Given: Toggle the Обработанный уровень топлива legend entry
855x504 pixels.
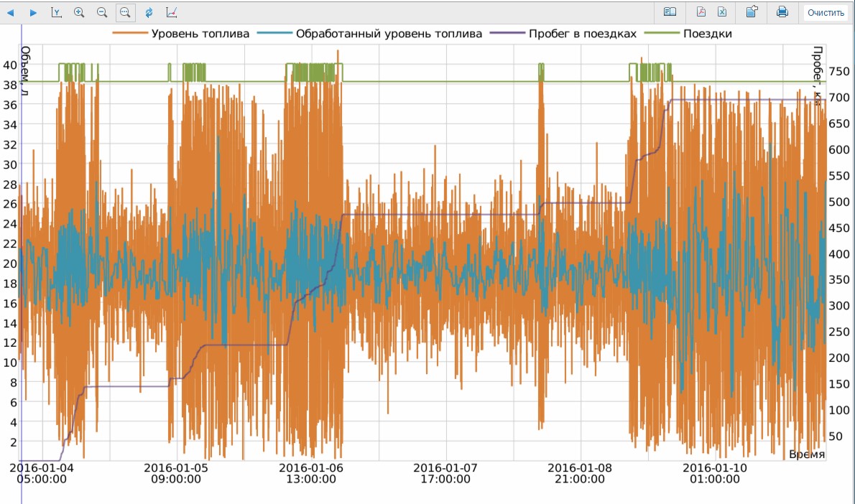Looking at the screenshot, I should 389,34.
